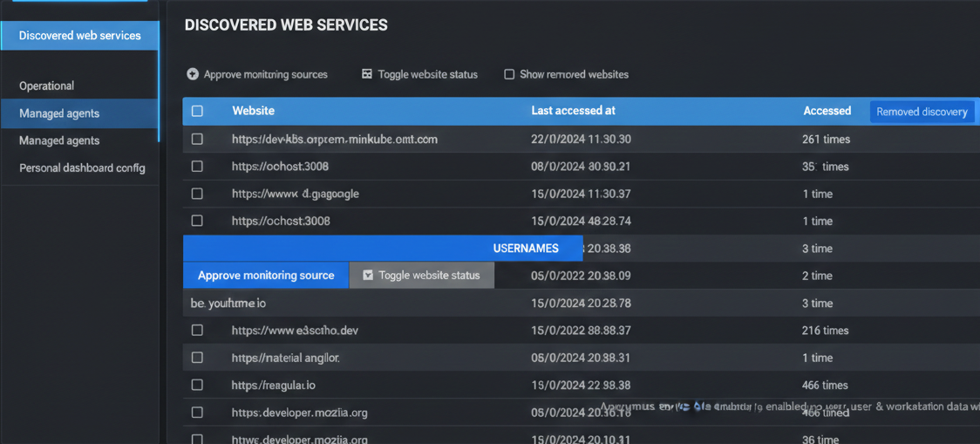Open Discovered web services in the sidebar
The image size is (980, 444).
pos(79,36)
